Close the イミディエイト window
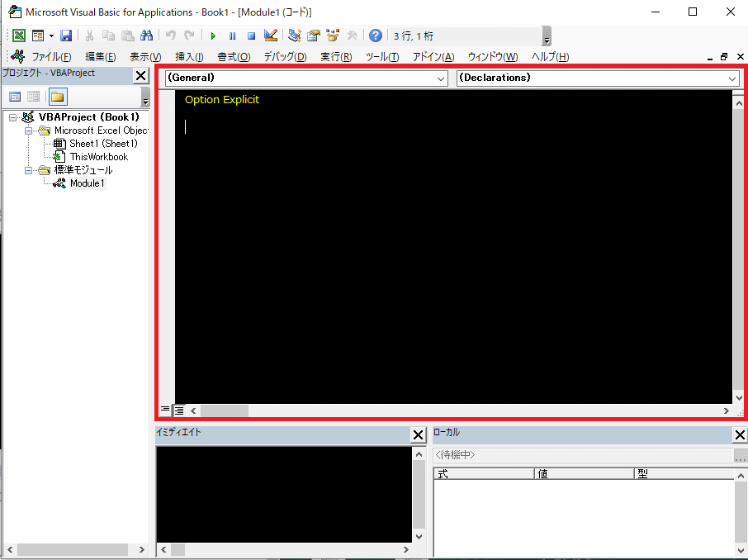The height and width of the screenshot is (560, 748). (x=418, y=435)
